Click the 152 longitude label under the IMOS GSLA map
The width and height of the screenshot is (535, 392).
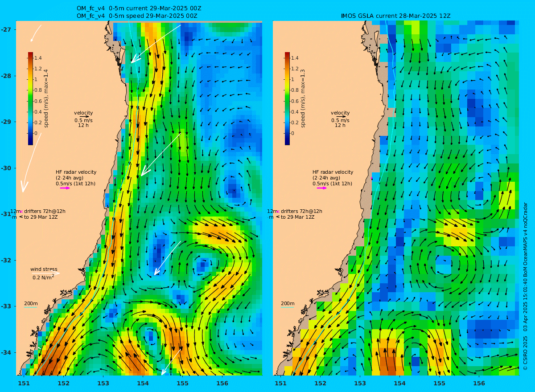pyautogui.click(x=320, y=383)
